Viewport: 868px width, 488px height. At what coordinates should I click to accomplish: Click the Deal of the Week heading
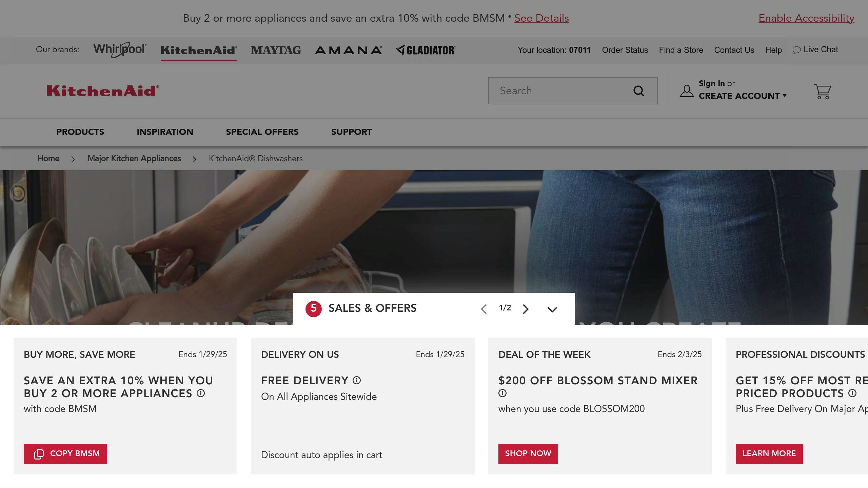pyautogui.click(x=544, y=354)
